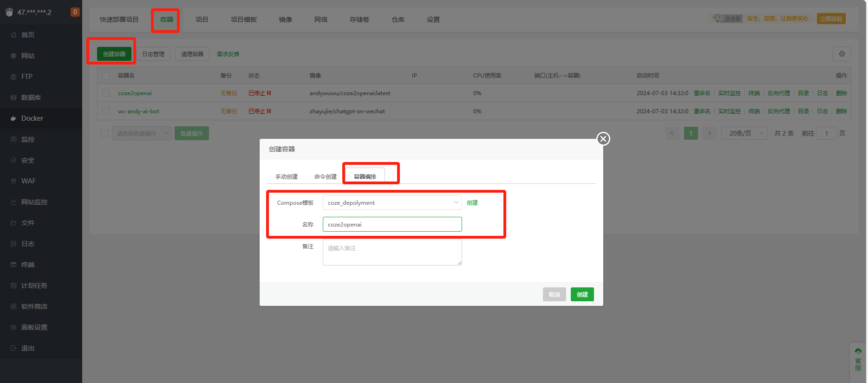Expand the Compose模板 dropdown showing coze_depolyment
Viewport: 868px width, 383px height.
tap(392, 202)
